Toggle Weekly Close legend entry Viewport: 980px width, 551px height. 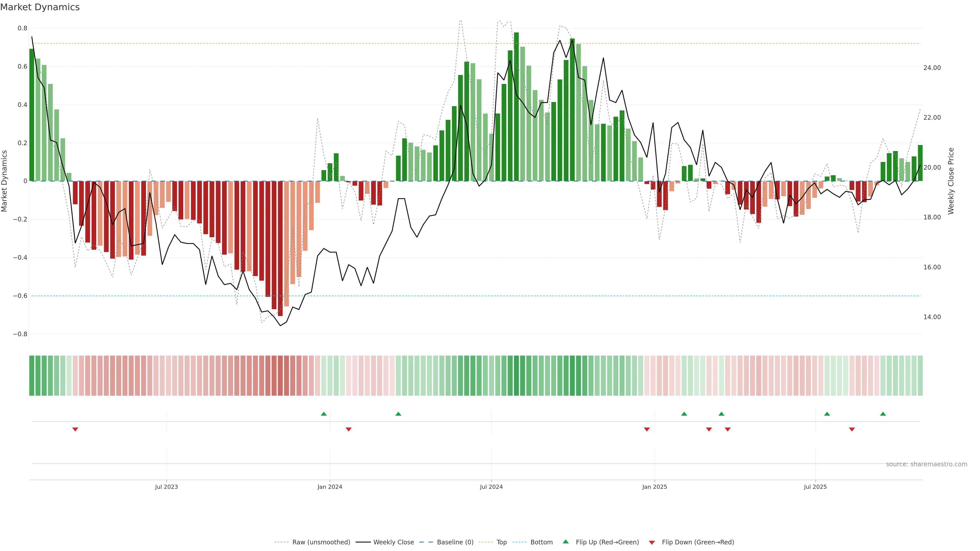(393, 542)
